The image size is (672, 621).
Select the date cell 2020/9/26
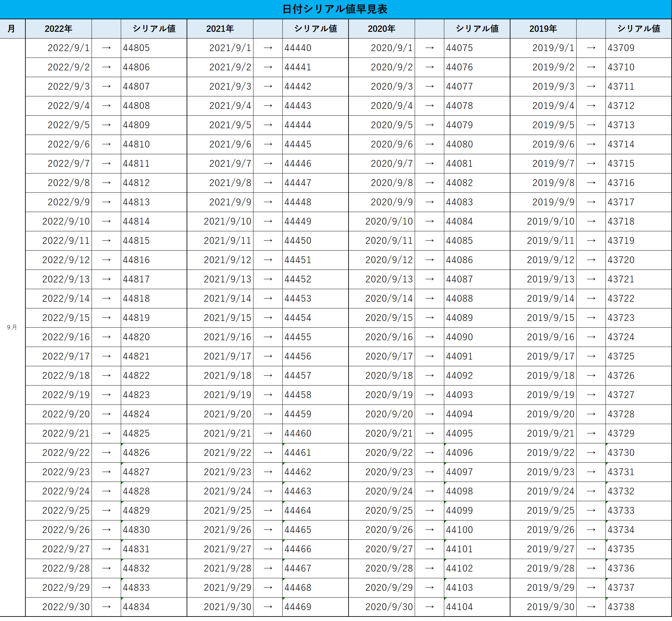pyautogui.click(x=382, y=530)
